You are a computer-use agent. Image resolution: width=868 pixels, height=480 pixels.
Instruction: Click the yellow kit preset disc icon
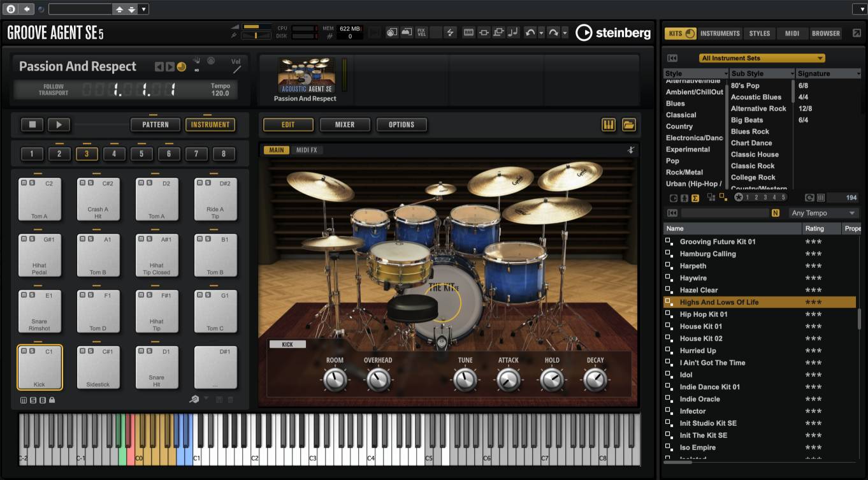tap(182, 66)
